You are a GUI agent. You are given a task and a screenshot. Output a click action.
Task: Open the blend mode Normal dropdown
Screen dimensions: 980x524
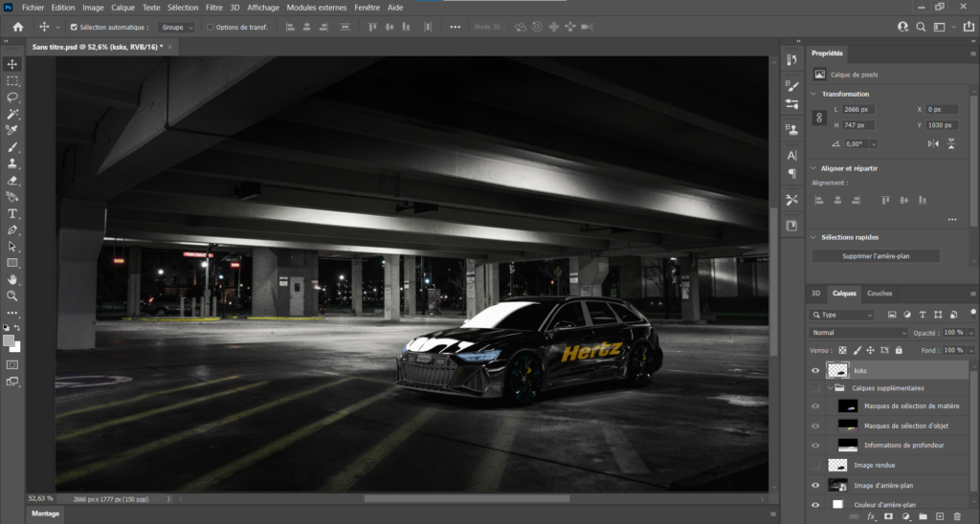coord(858,333)
